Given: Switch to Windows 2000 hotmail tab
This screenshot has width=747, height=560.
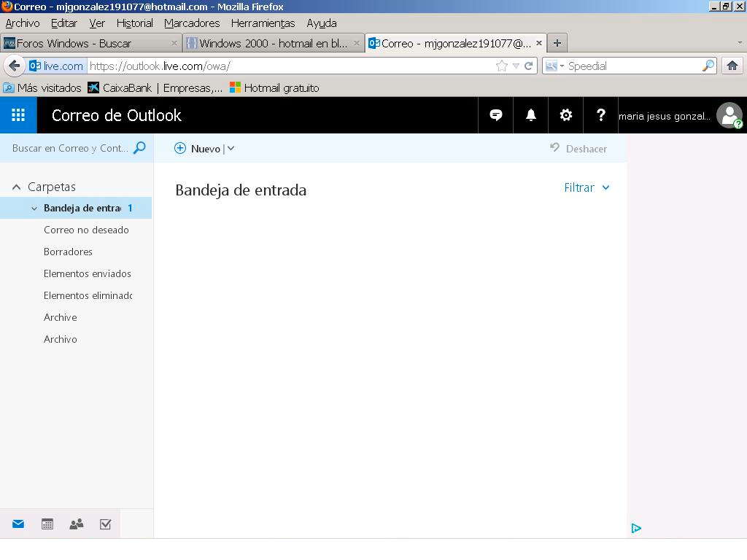Looking at the screenshot, I should 273,43.
